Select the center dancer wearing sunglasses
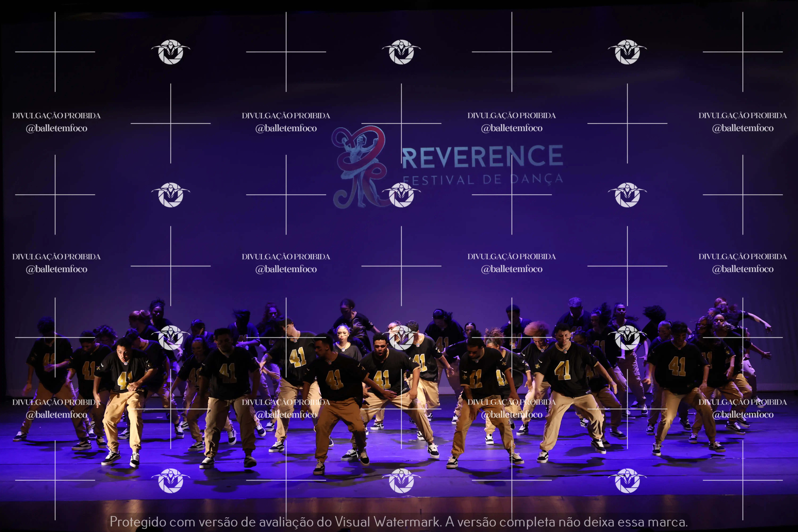798x532 pixels. (x=380, y=346)
